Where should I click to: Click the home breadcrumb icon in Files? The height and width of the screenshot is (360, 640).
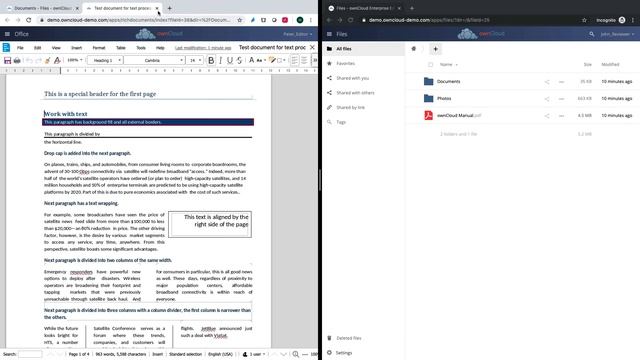pyautogui.click(x=413, y=49)
